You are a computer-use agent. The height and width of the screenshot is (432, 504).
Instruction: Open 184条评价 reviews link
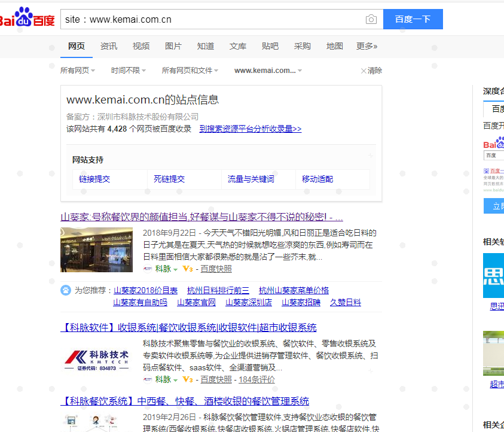coord(257,379)
